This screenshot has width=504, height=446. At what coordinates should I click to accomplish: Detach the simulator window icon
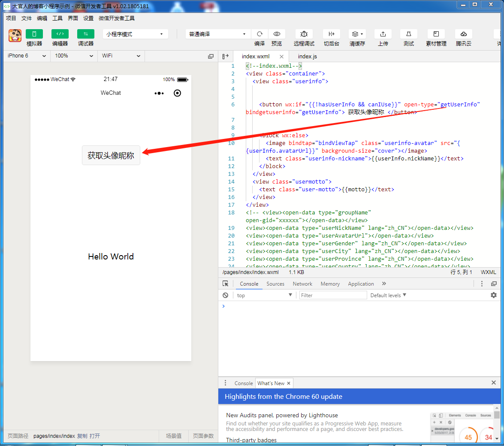point(211,56)
